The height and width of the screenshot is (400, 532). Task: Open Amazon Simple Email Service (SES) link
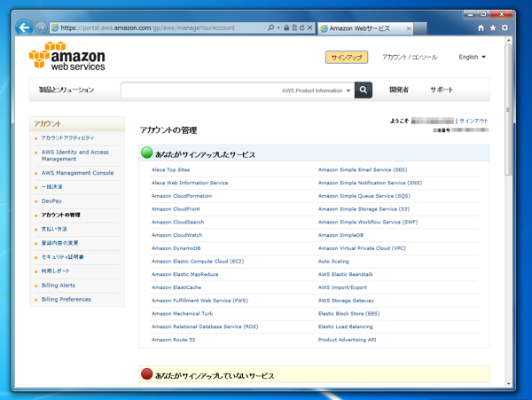(363, 169)
